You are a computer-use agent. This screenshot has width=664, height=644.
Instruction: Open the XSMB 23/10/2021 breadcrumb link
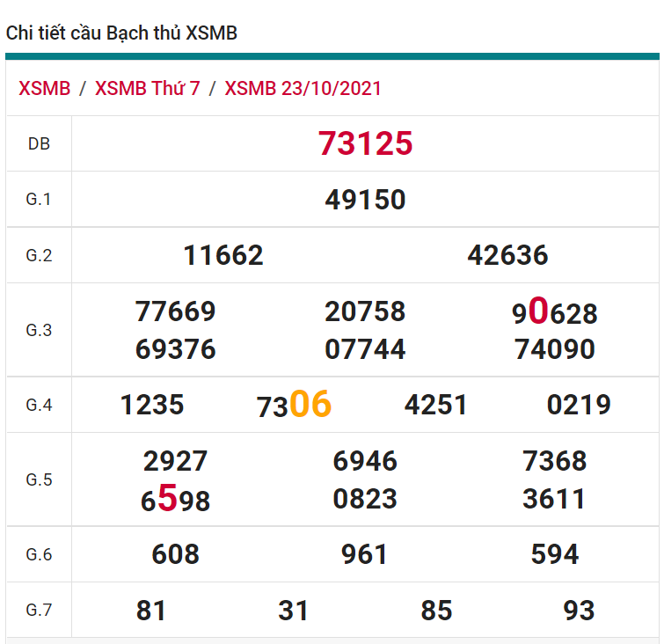pyautogui.click(x=303, y=89)
